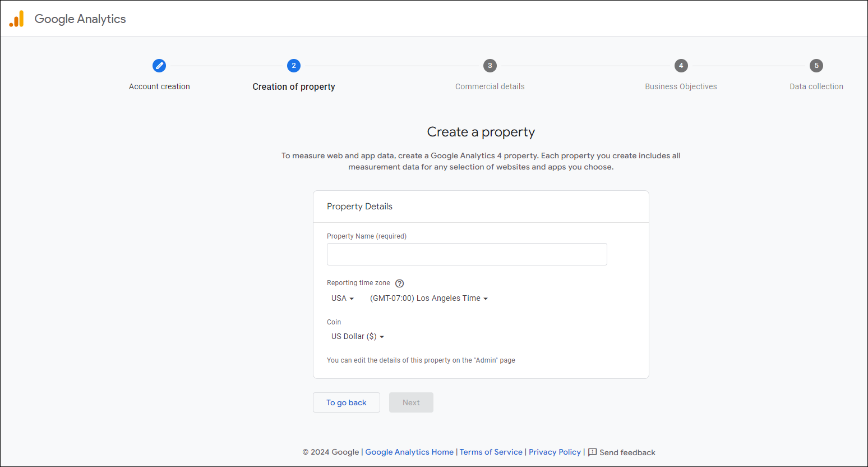This screenshot has width=868, height=467.
Task: Click step 5 circle for Data collection
Action: point(816,66)
